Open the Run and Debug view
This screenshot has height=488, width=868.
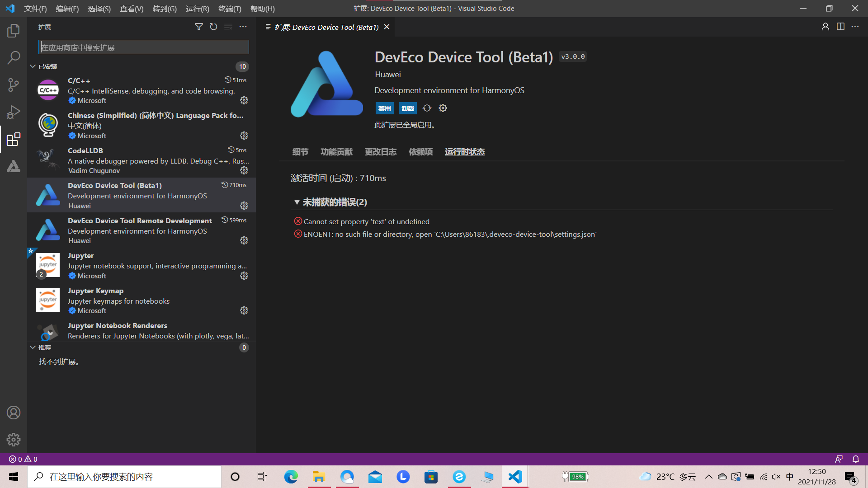point(14,112)
